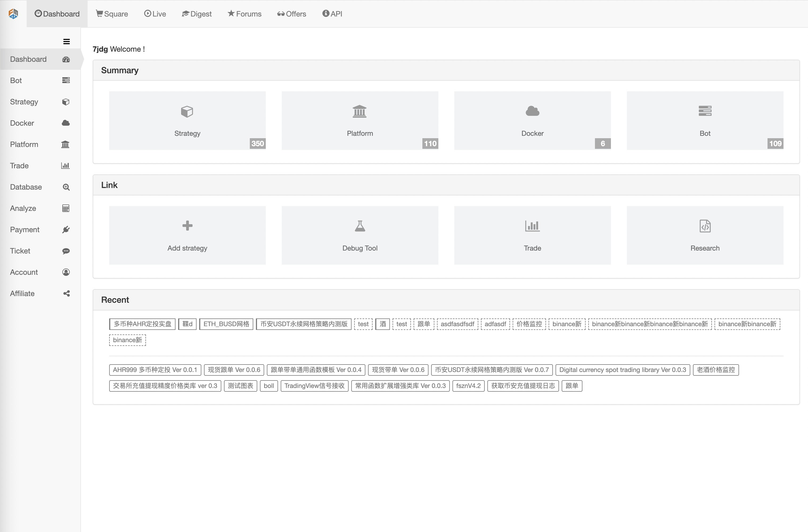This screenshot has height=532, width=808.
Task: Click the Platform bank icon in Summary
Action: click(360, 111)
